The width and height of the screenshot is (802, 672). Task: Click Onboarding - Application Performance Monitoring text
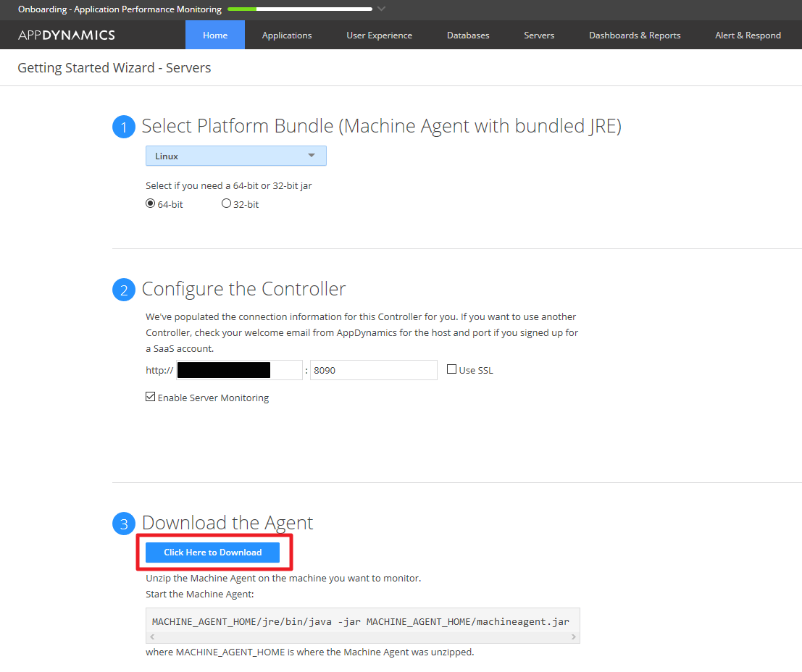pyautogui.click(x=120, y=9)
